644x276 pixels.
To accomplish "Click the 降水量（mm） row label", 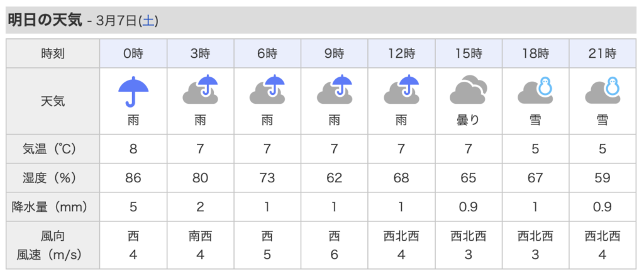I will (53, 207).
